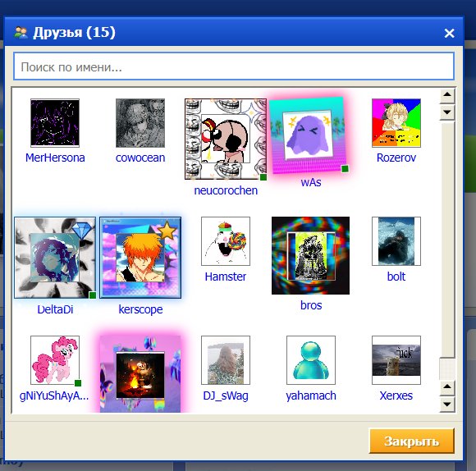Focus the 'Поиск по имени...' search field
This screenshot has width=476, height=471.
234,66
